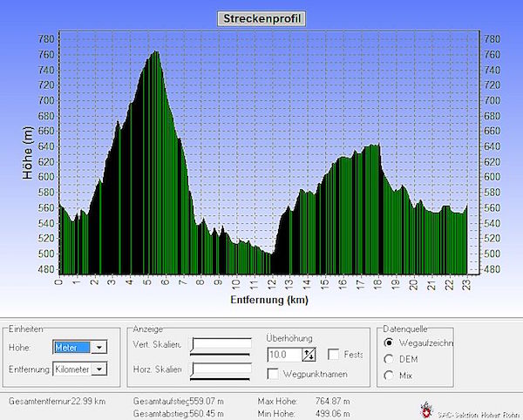Click the Höhe (m) axis label
The width and height of the screenshot is (523, 420).
click(x=28, y=152)
